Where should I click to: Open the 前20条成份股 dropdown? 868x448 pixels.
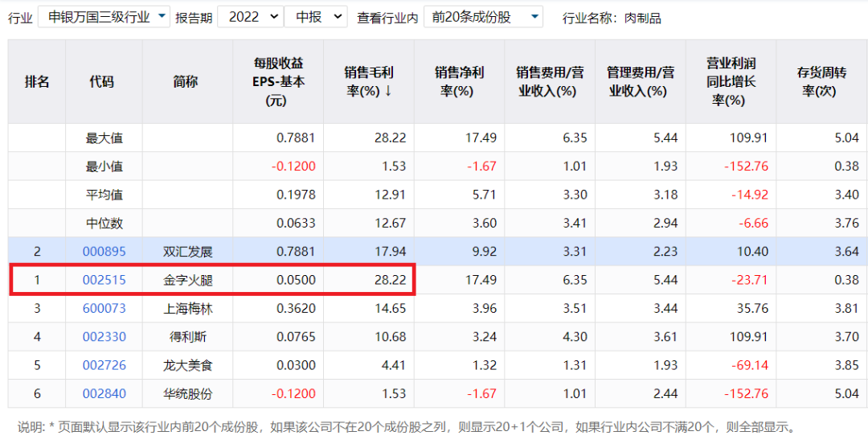(x=483, y=17)
